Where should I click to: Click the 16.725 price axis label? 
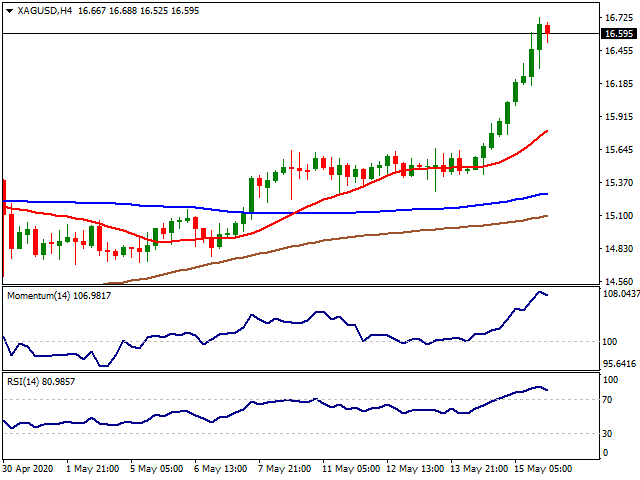[618, 18]
